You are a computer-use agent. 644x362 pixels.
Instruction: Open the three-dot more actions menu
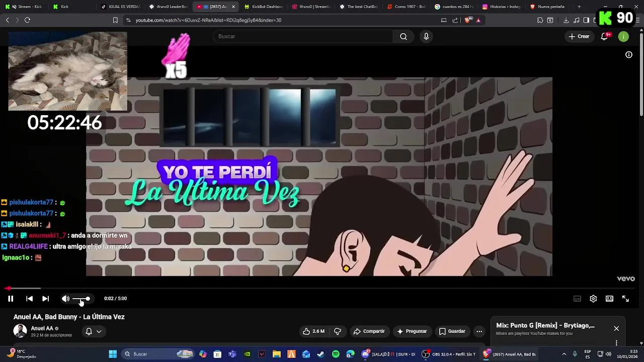[x=479, y=331]
